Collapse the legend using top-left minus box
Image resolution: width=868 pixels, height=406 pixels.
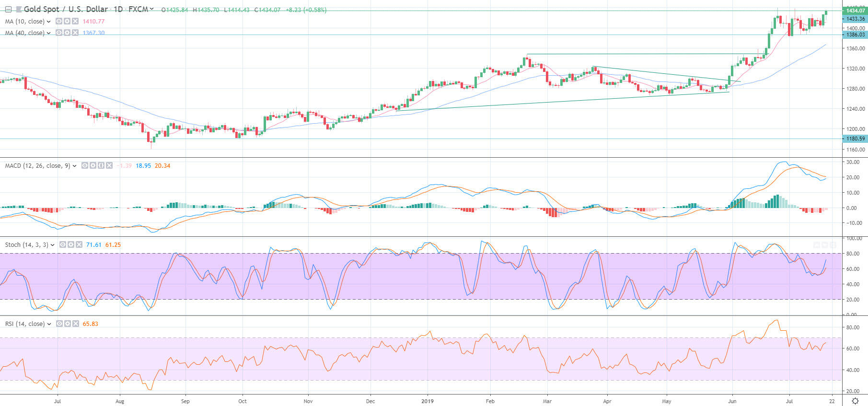(8, 9)
